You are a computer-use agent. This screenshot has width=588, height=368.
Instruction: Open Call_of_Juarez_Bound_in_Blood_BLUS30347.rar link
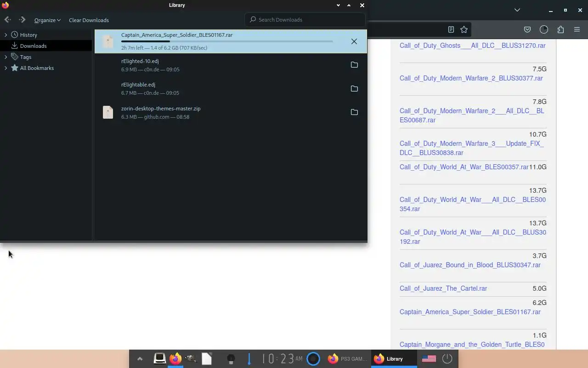tap(470, 265)
